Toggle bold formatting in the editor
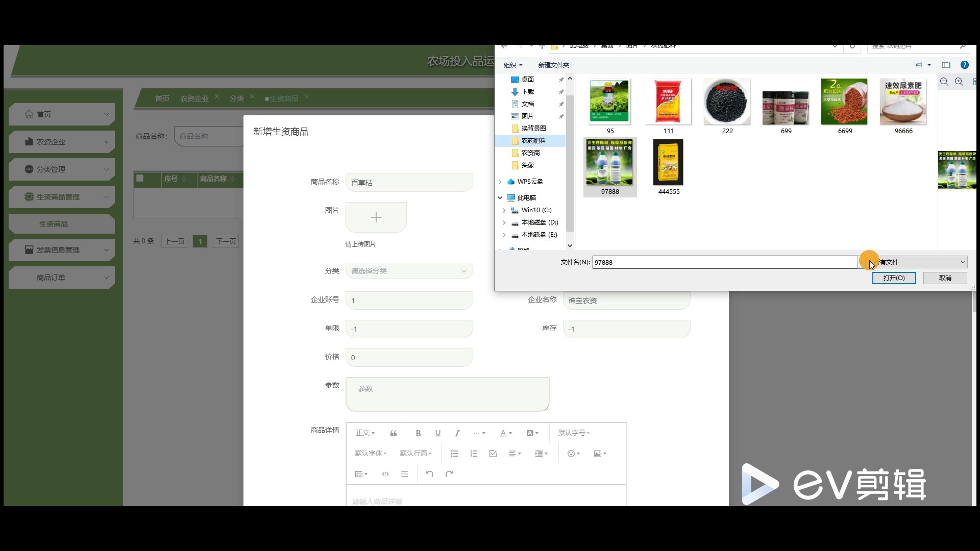The height and width of the screenshot is (551, 980). (x=418, y=433)
